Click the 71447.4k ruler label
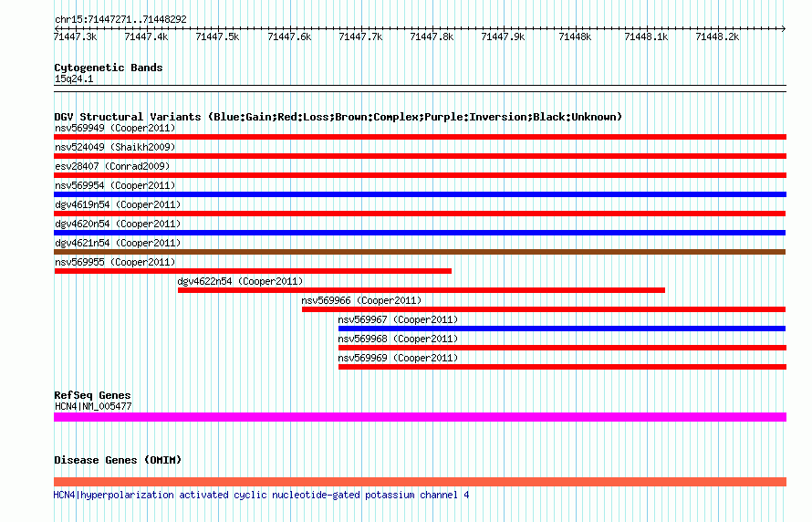812x522 pixels. click(147, 37)
